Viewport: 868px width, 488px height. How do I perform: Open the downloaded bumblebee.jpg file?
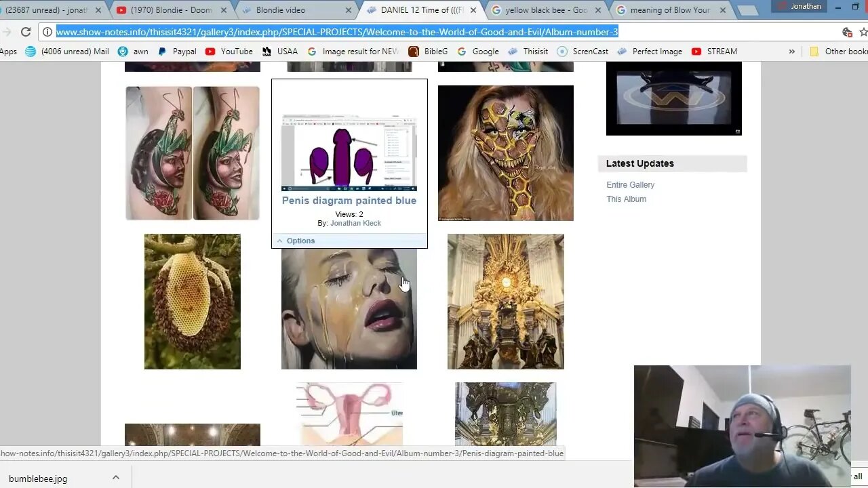pyautogui.click(x=38, y=479)
